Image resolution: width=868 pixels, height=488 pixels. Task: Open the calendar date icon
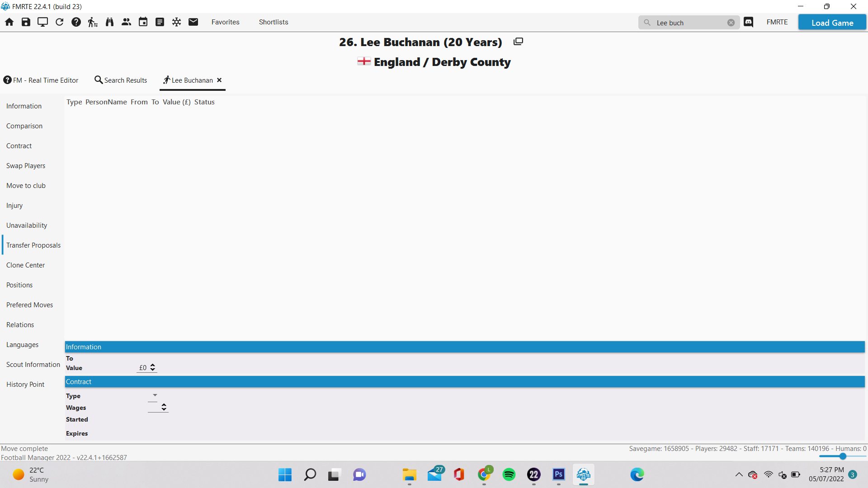143,22
